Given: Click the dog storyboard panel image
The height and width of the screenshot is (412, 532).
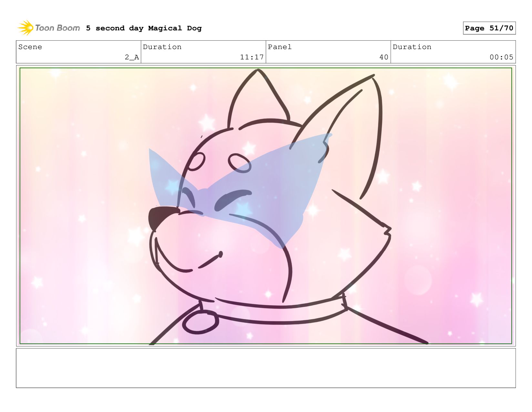Looking at the screenshot, I should (266, 206).
